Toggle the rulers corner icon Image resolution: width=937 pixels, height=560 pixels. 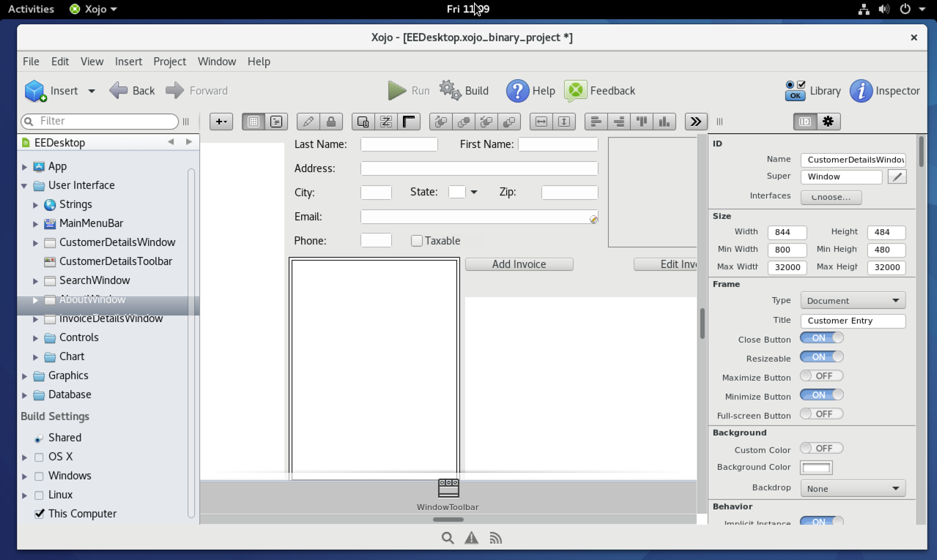pos(409,122)
